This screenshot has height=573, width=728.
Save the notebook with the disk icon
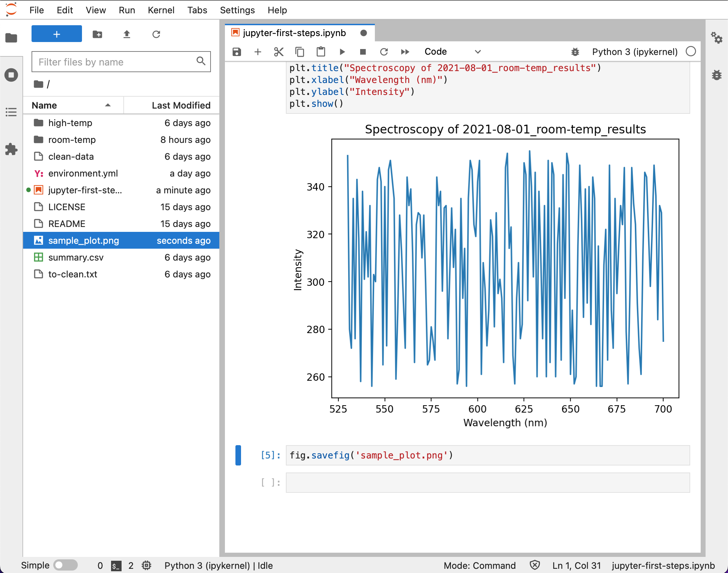coord(237,52)
